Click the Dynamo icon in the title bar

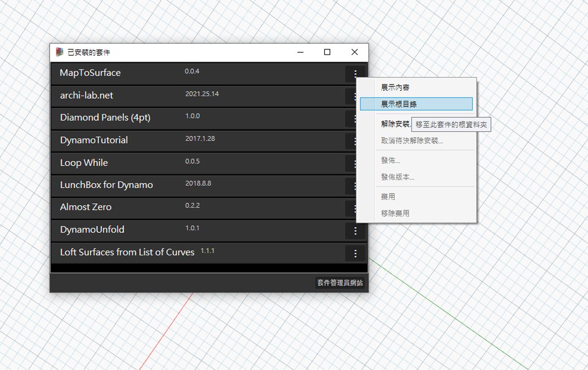(x=60, y=52)
